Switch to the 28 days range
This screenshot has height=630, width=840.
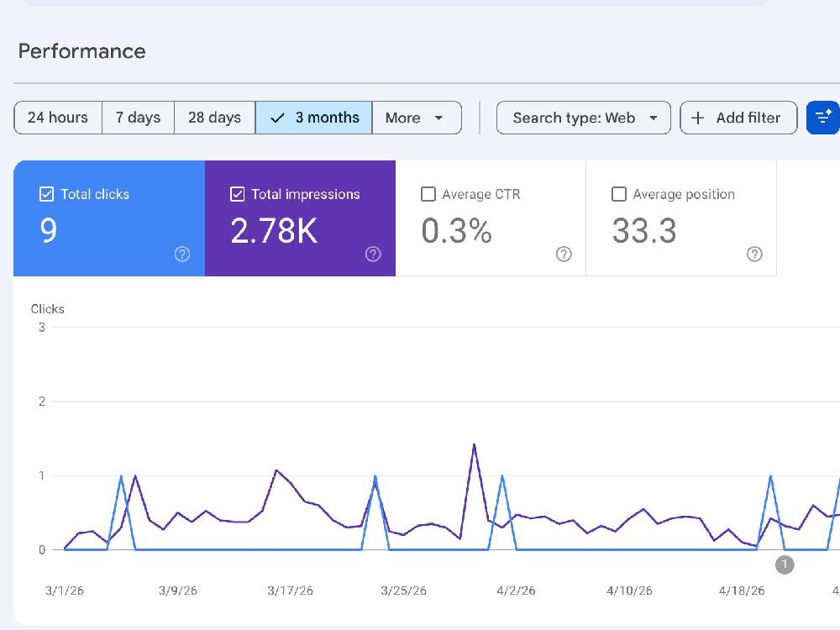coord(215,118)
